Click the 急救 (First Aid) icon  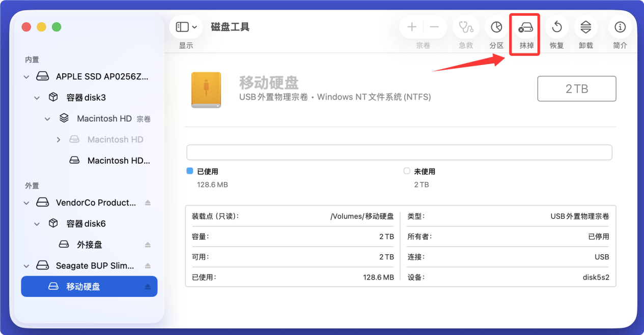(x=465, y=27)
